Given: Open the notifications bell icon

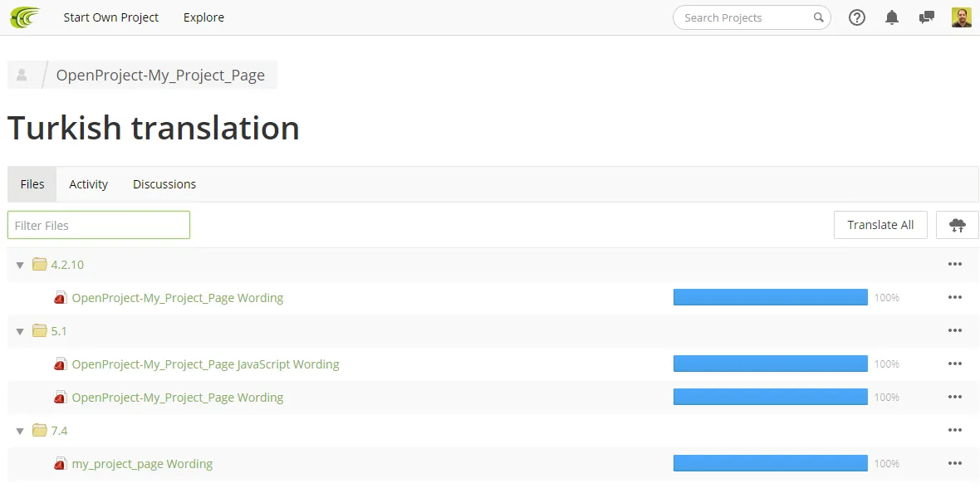Looking at the screenshot, I should (892, 17).
